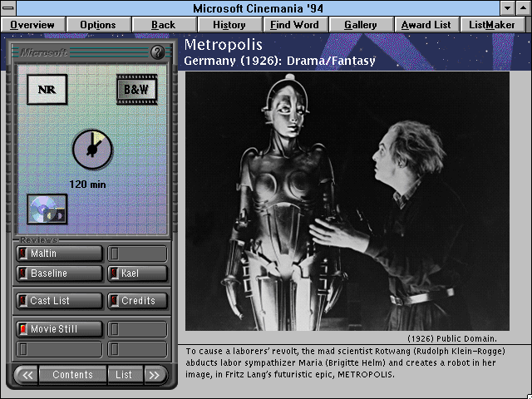Show the Kael review
Screen dimensions: 532x399
pos(137,273)
